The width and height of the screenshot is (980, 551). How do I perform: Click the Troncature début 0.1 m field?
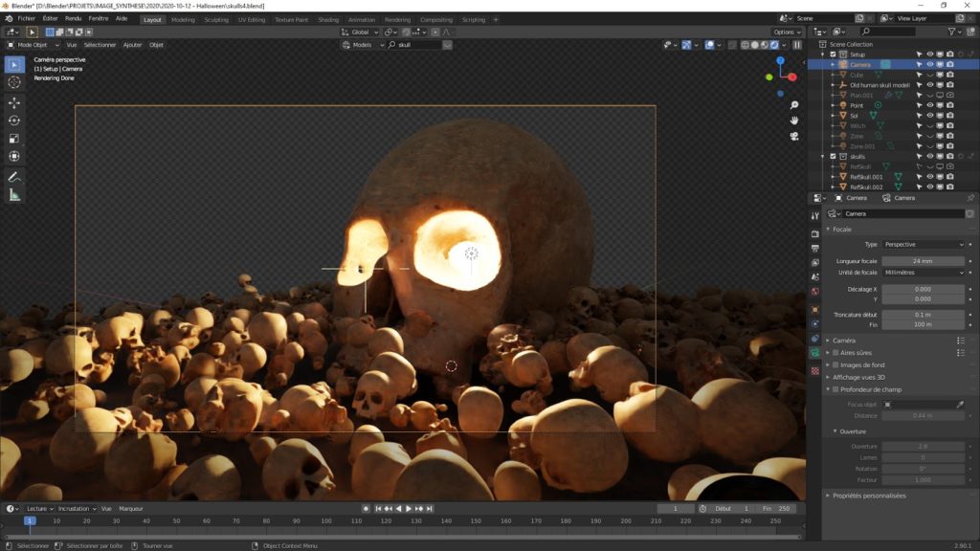point(924,315)
